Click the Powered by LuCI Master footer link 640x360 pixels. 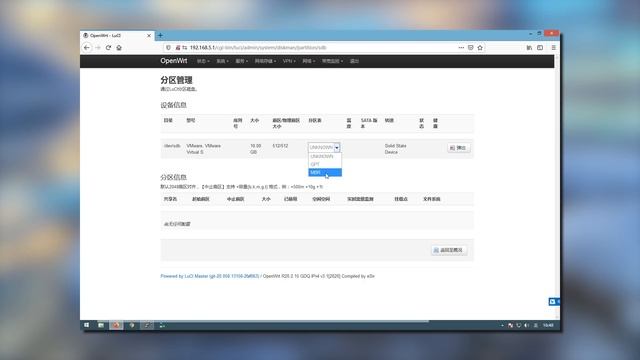point(210,276)
